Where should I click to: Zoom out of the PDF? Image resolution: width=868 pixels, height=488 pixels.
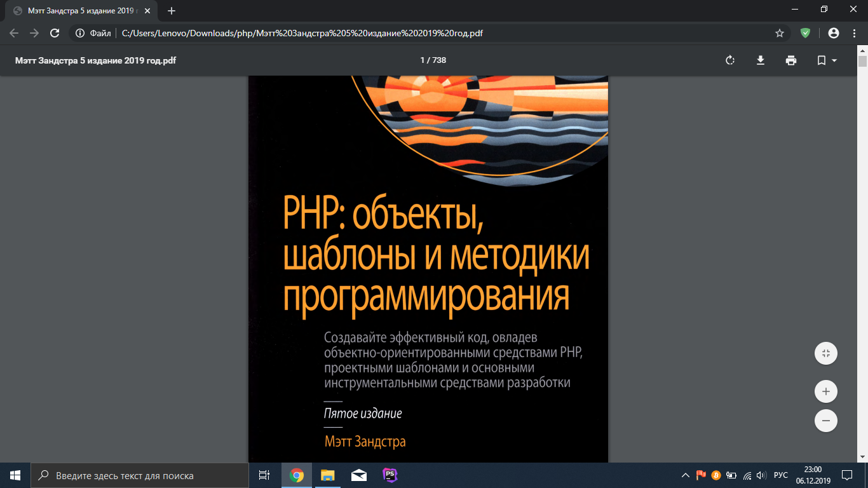click(826, 421)
